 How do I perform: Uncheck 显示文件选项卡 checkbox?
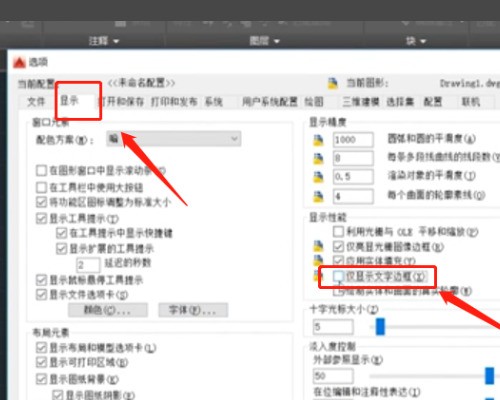pos(41,294)
